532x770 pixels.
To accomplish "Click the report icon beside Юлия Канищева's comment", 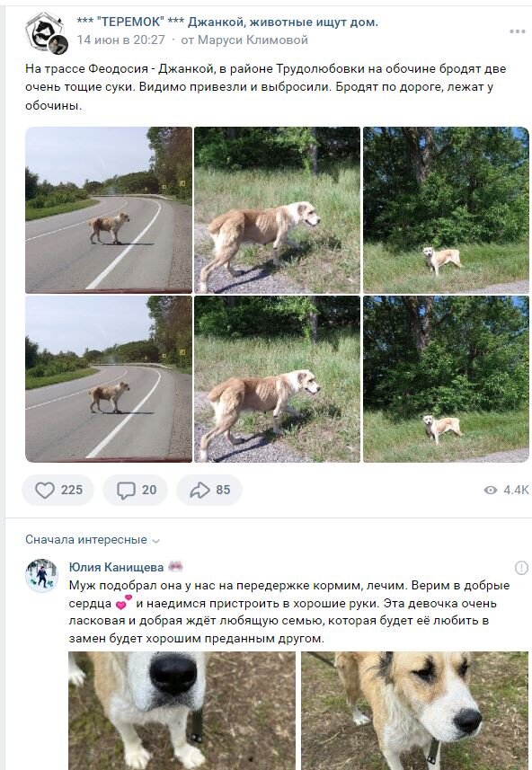I will pyautogui.click(x=521, y=568).
